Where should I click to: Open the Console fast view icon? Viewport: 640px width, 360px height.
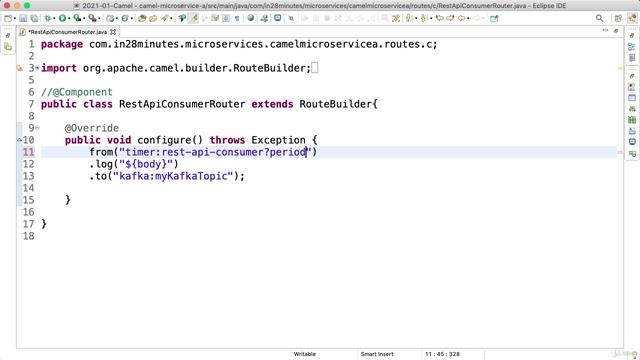pos(632,142)
